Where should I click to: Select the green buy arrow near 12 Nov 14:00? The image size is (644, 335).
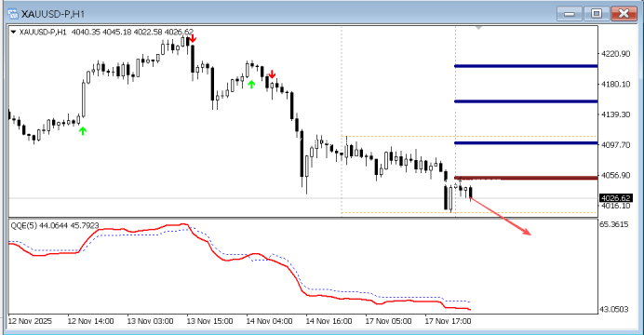[83, 131]
